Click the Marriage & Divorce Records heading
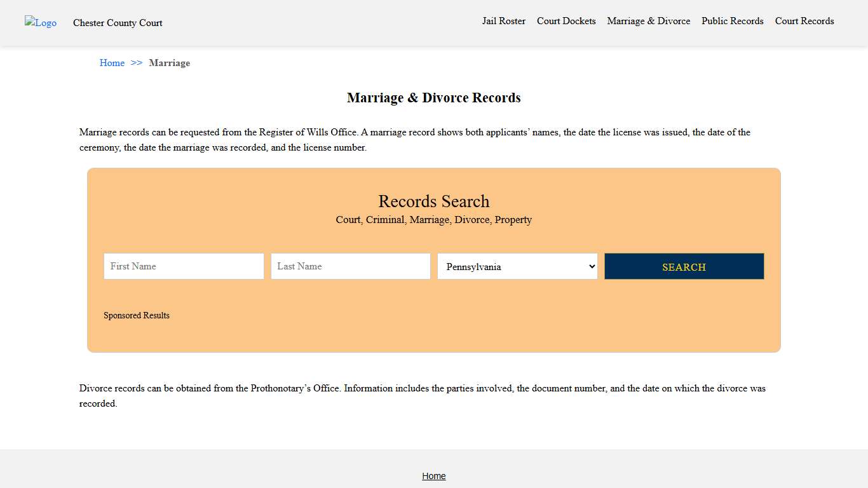The width and height of the screenshot is (868, 488). coord(434,98)
